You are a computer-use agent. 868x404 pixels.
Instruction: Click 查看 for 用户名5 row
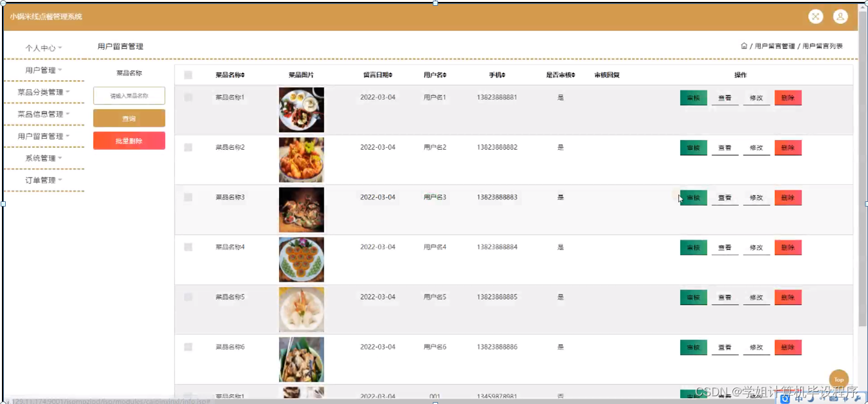(x=725, y=298)
